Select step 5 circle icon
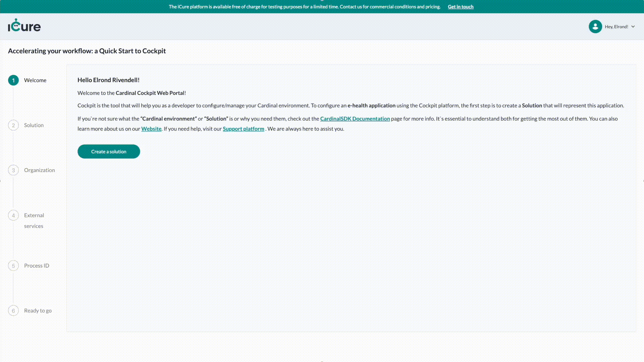Viewport: 644px width, 362px height. tap(13, 266)
